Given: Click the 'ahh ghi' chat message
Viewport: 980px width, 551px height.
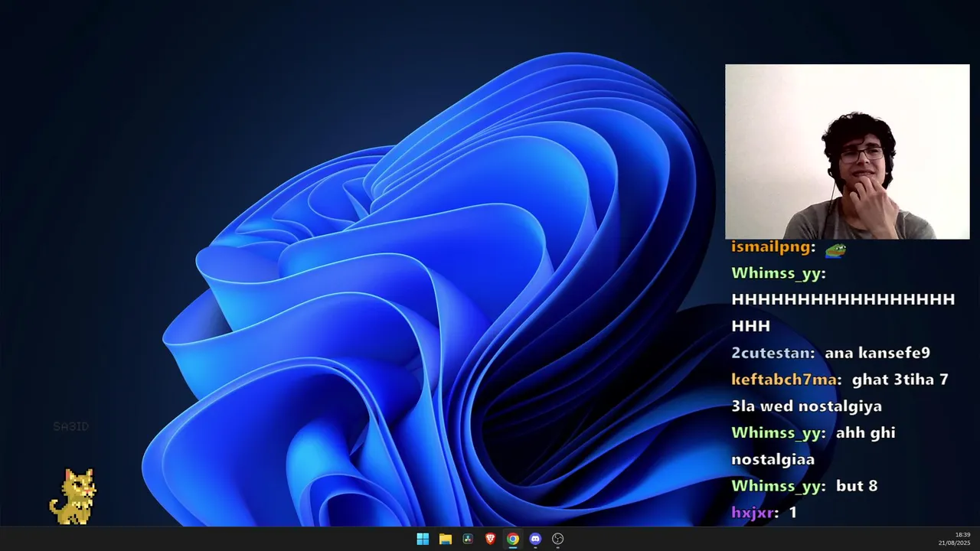Looking at the screenshot, I should (x=865, y=433).
